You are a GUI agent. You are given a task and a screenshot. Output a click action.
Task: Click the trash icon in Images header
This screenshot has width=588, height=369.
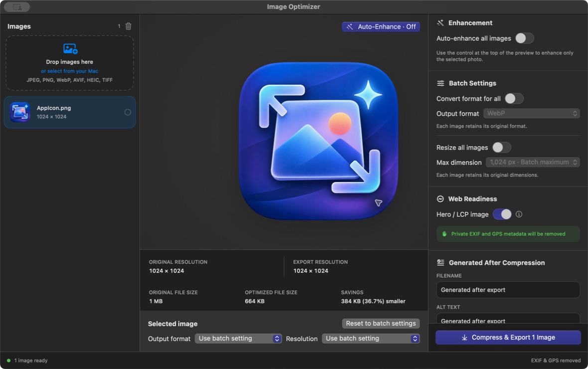click(x=128, y=26)
